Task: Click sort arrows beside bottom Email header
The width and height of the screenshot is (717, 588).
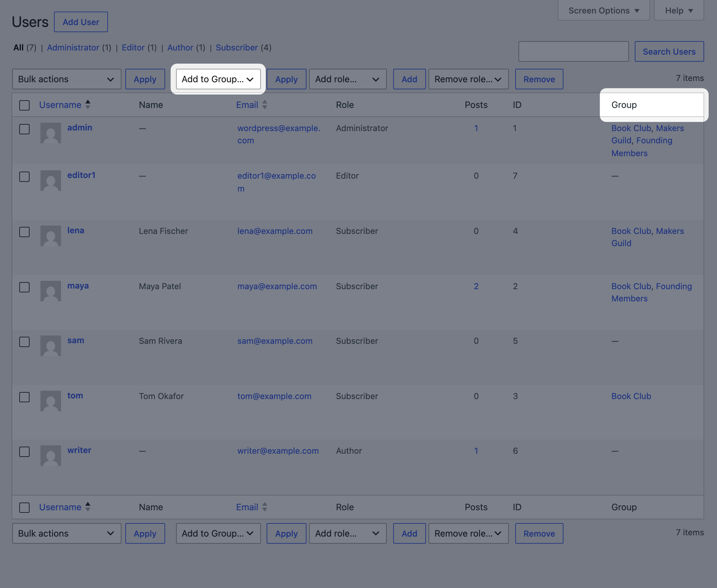Action: (265, 507)
